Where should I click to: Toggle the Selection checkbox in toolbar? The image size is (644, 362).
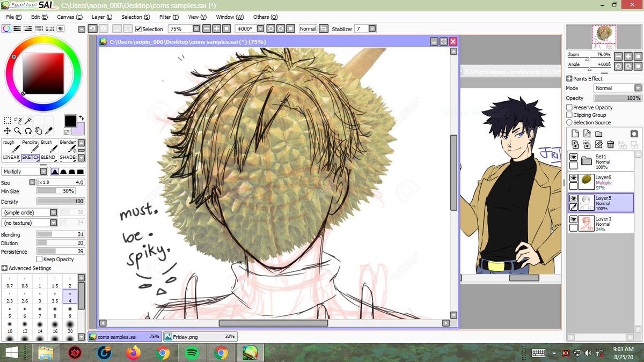(x=138, y=29)
